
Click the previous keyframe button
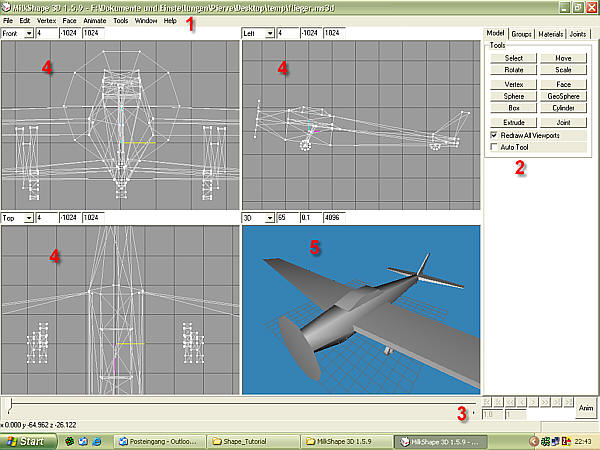(498, 402)
